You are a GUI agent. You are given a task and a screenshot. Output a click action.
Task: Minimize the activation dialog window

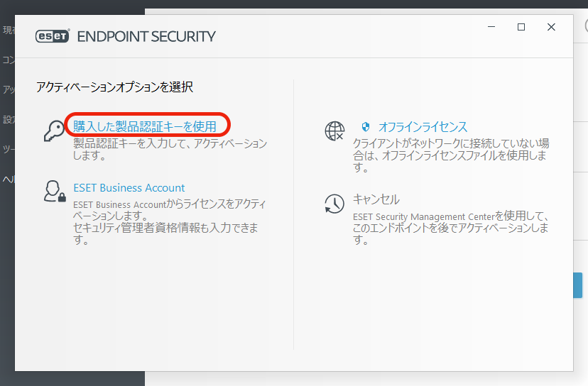pos(491,27)
